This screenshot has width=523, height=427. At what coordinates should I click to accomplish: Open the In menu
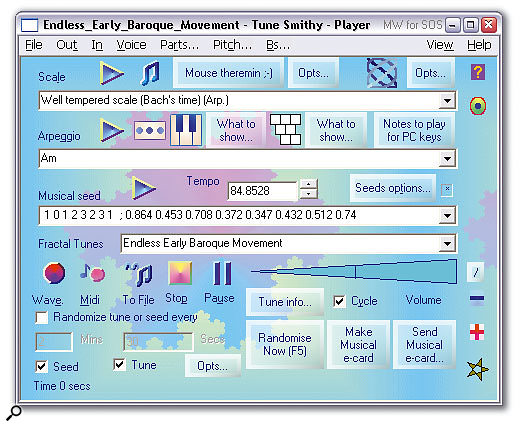(x=97, y=45)
